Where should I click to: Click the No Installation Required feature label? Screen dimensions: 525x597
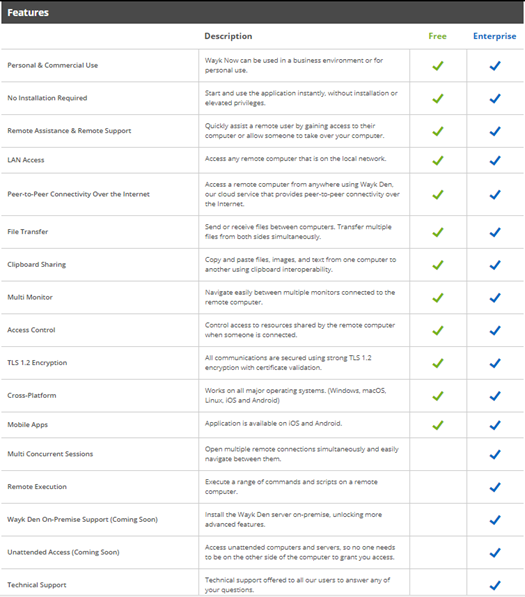pos(47,98)
